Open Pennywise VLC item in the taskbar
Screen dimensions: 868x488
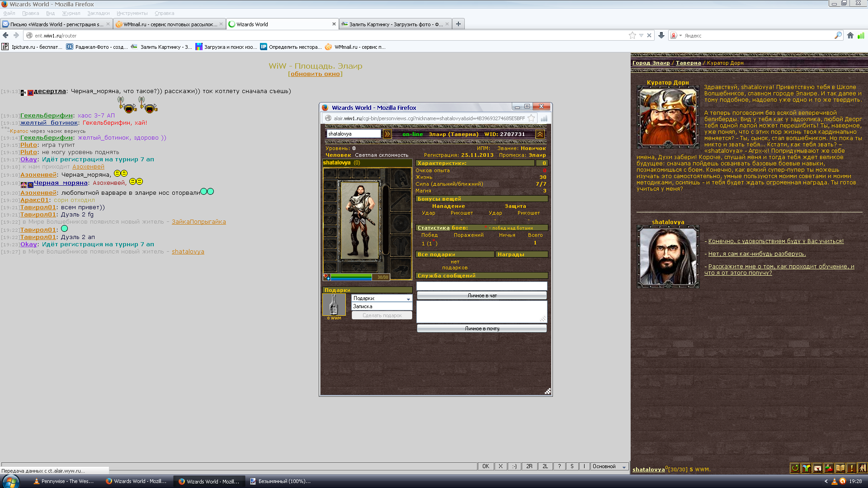click(x=64, y=481)
